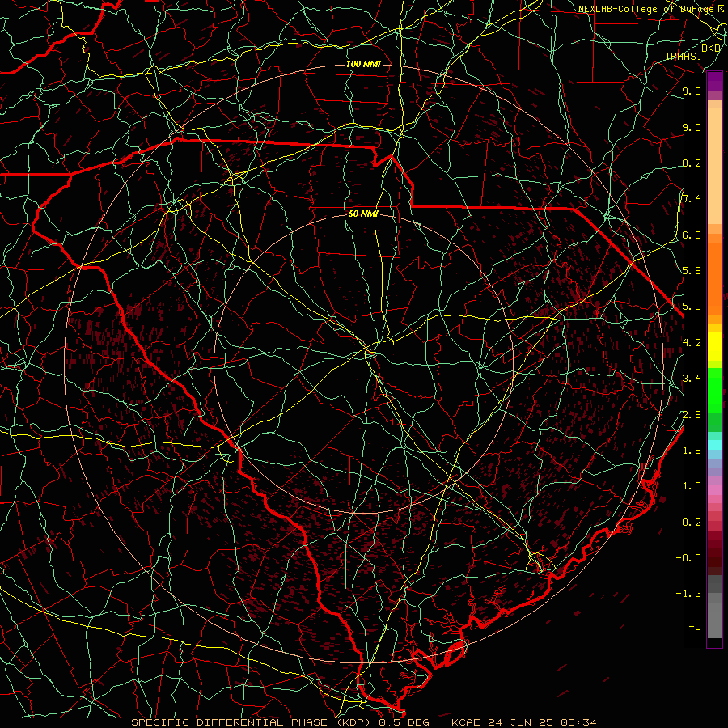Screen dimensions: 728x728
Task: Click the 4.2 value on color scale
Action: (692, 343)
